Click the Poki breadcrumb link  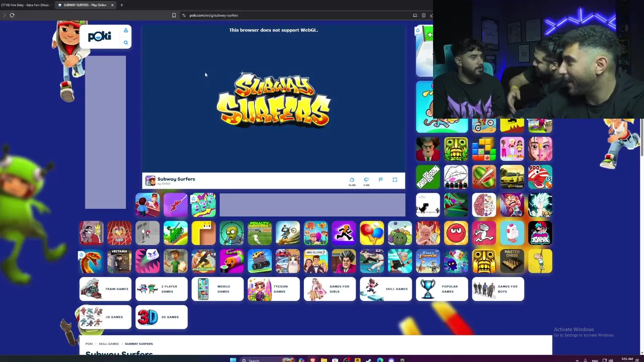point(89,344)
